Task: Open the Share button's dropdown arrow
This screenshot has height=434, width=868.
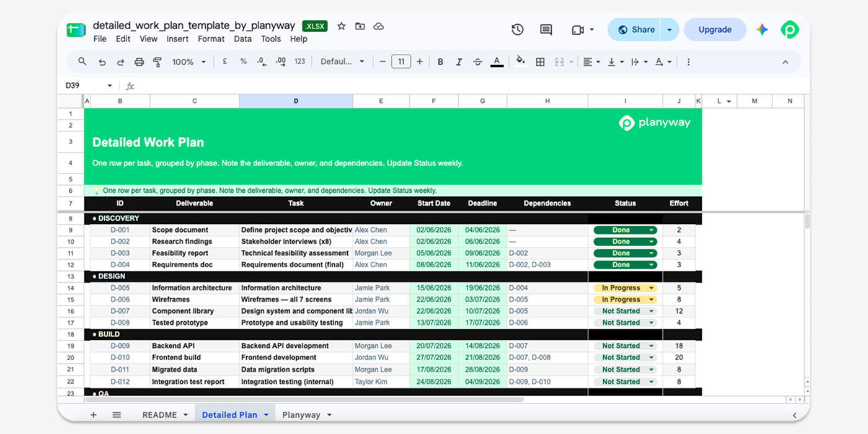Action: pyautogui.click(x=669, y=29)
